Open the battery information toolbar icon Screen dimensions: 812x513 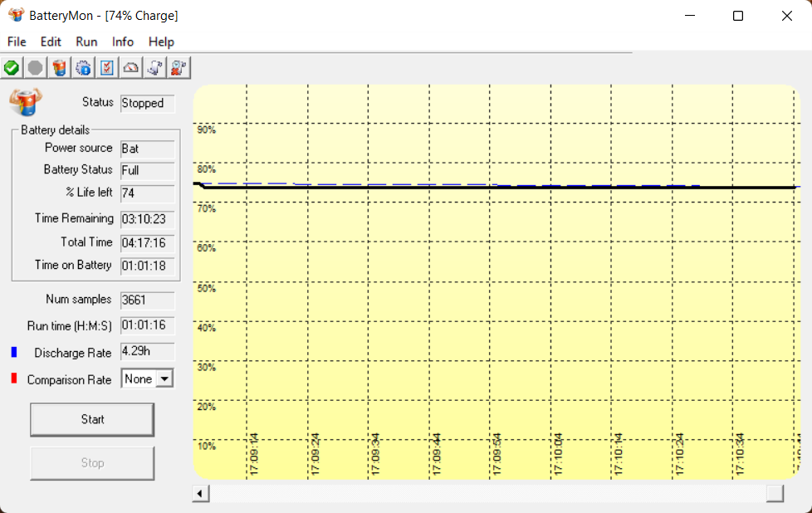(60, 68)
